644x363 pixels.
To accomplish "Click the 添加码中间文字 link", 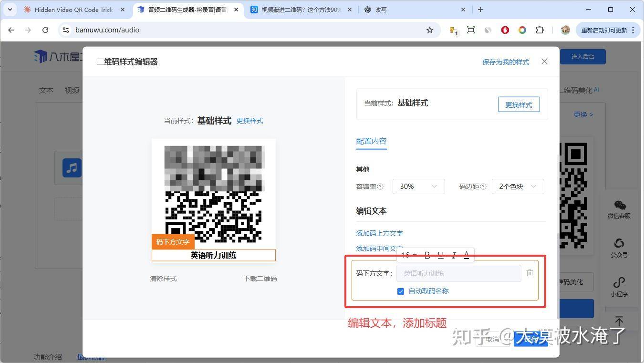I will pyautogui.click(x=379, y=249).
